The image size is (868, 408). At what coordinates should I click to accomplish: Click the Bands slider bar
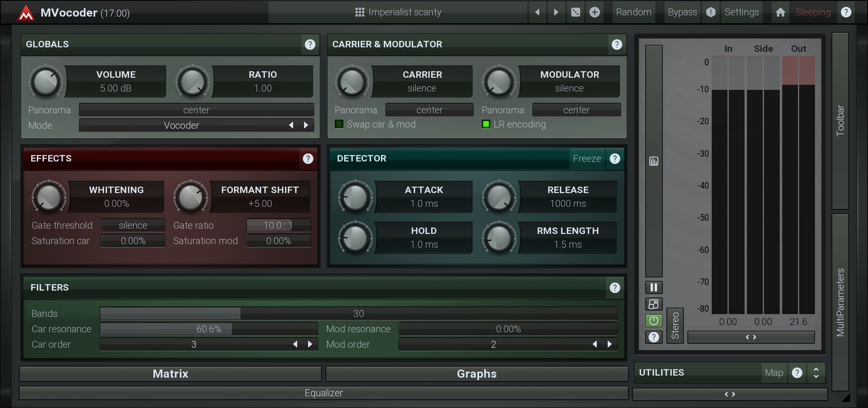pos(358,314)
